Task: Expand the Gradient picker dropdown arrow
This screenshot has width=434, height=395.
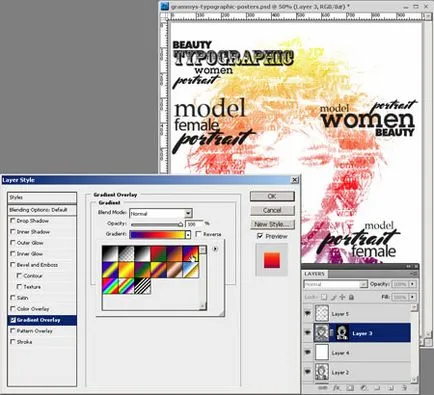Action: (188, 235)
